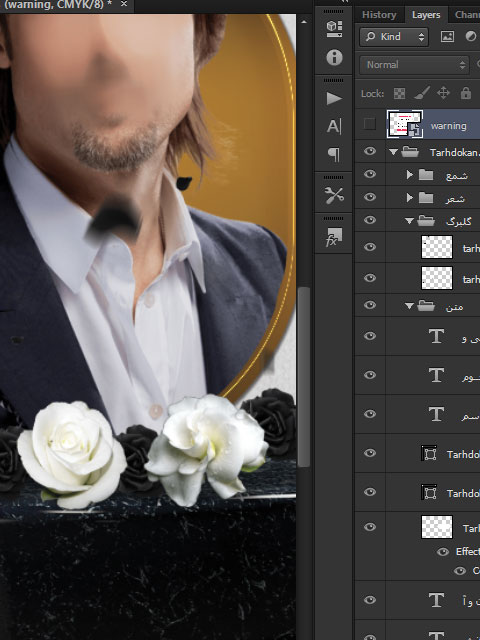Hide the شعر group

point(370,197)
